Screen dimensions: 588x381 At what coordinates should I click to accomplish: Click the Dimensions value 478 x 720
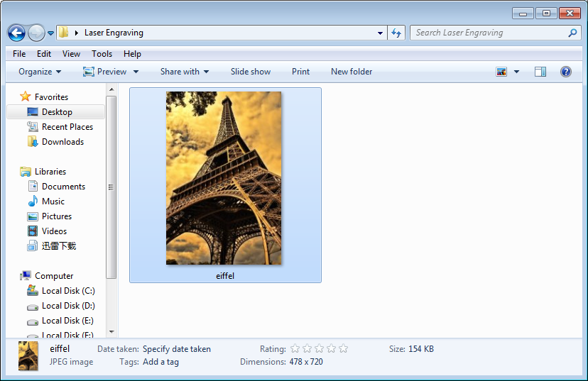tap(306, 362)
